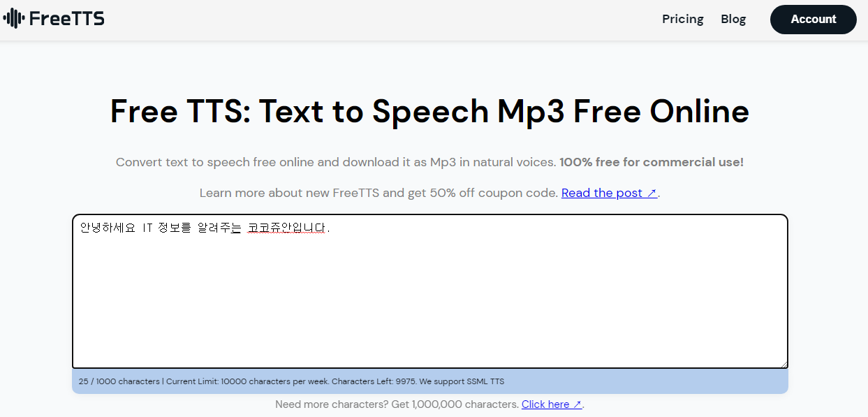Click the Account button

coord(813,20)
